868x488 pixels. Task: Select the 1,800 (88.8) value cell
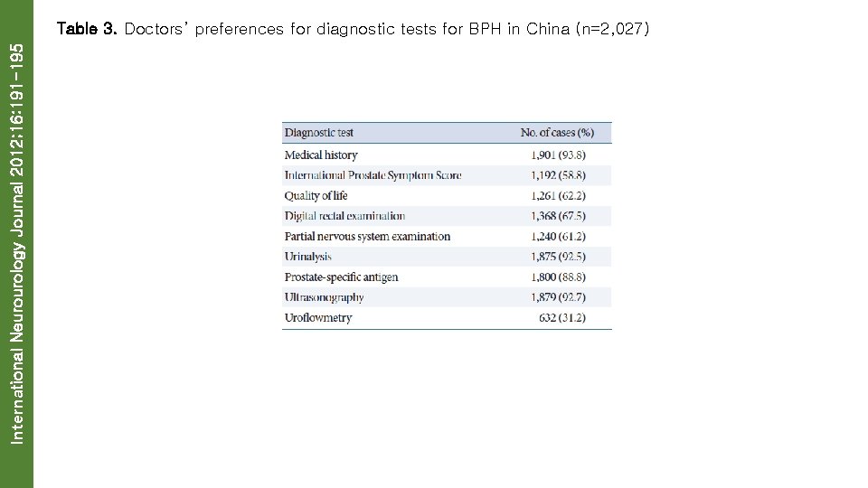pyautogui.click(x=559, y=277)
